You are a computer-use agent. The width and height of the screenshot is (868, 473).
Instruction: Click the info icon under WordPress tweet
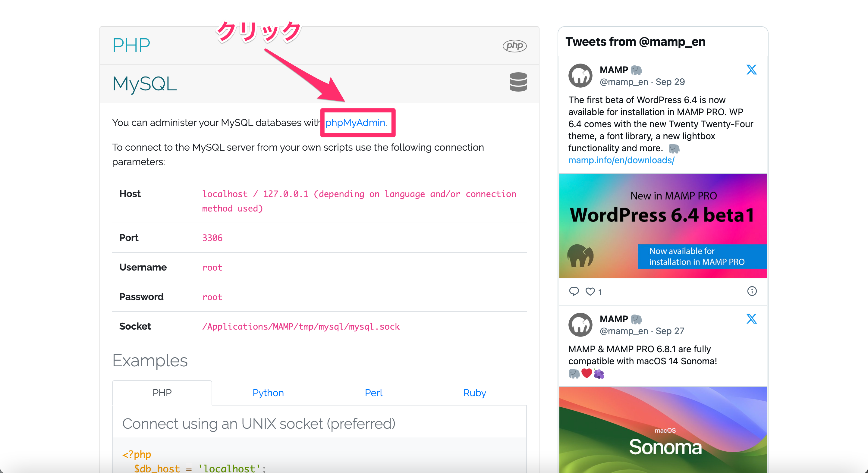pyautogui.click(x=752, y=291)
